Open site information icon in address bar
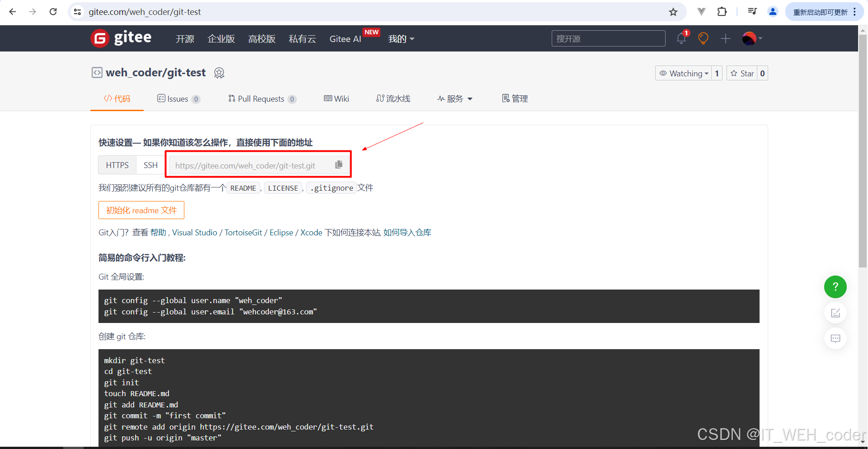Image resolution: width=868 pixels, height=449 pixels. [78, 12]
